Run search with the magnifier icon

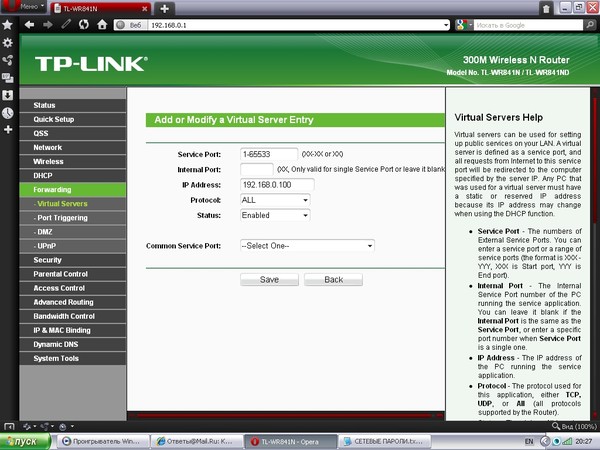pos(590,25)
